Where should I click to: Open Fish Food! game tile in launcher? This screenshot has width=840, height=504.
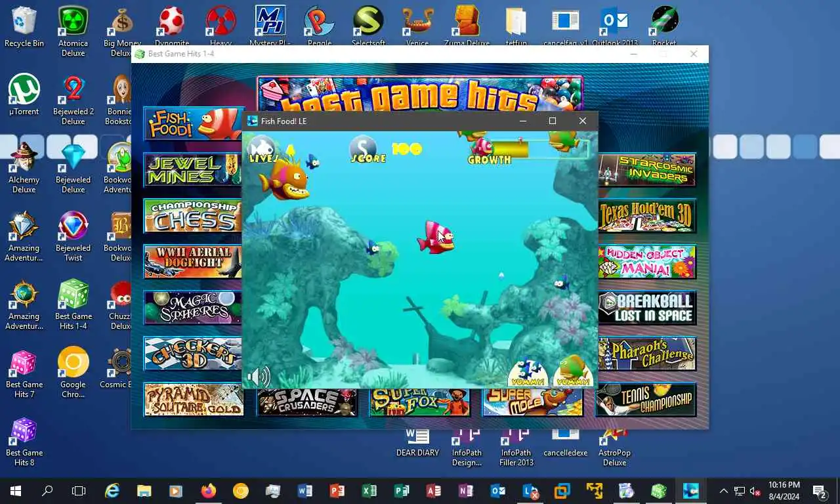(194, 123)
